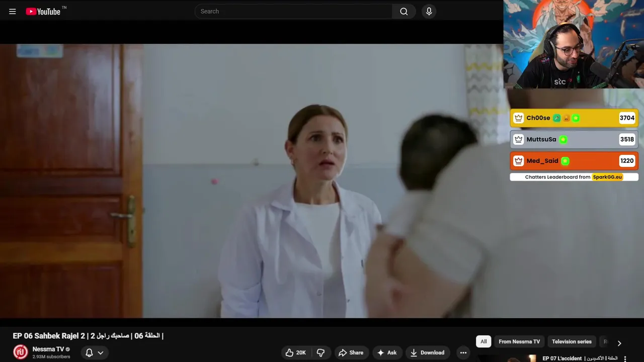Focus the YouTube Search field
This screenshot has width=644, height=362.
293,11
